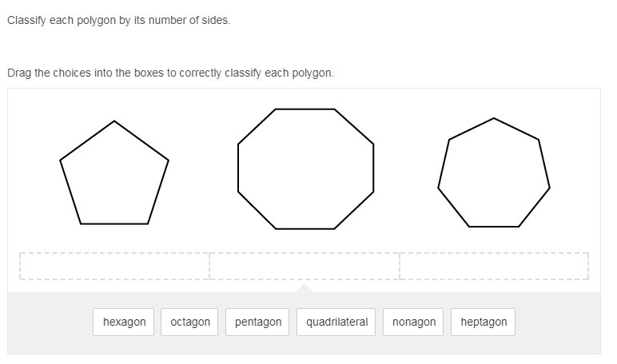617x364 pixels.
Task: Pick the pentagon answer chip
Action: coord(258,322)
